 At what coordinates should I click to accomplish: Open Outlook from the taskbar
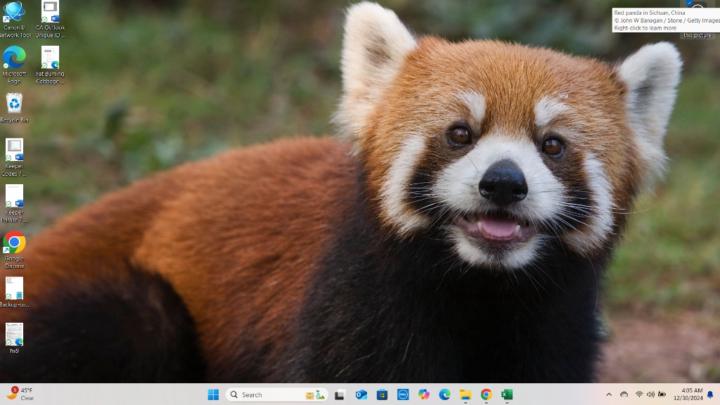361,394
